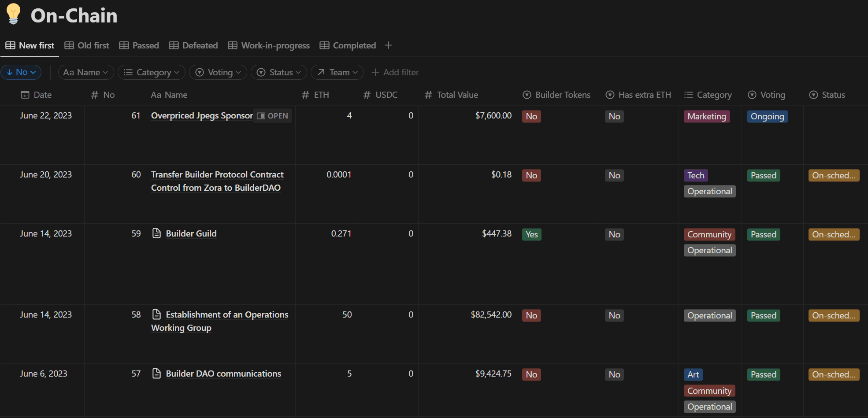
Task: Switch to the Completed view tab
Action: point(348,45)
